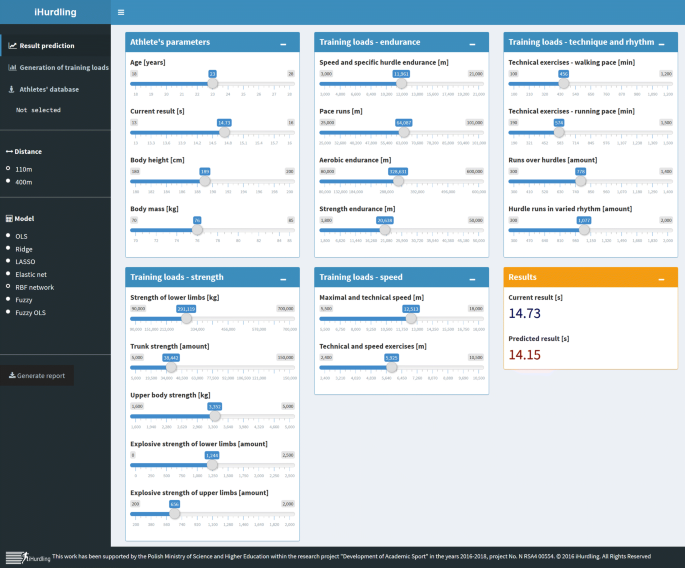
Task: Click the iHurdling logo in footer
Action: click(x=28, y=557)
